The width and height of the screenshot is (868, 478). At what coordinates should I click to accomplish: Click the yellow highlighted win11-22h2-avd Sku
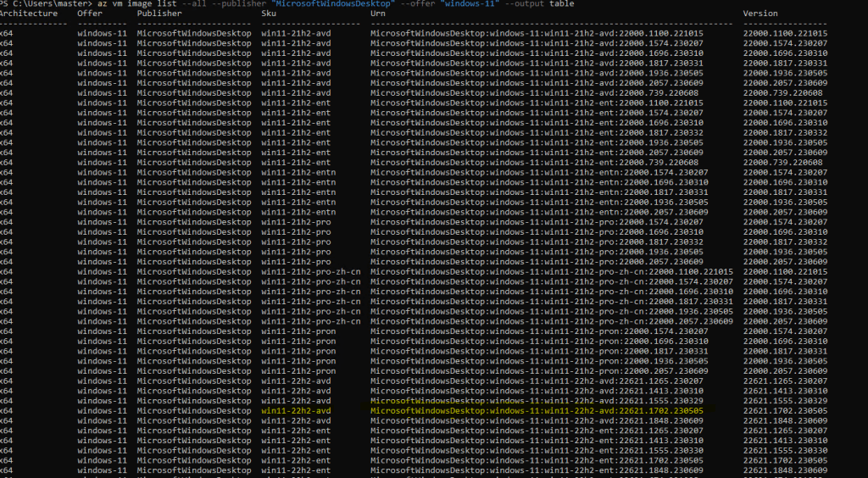296,410
